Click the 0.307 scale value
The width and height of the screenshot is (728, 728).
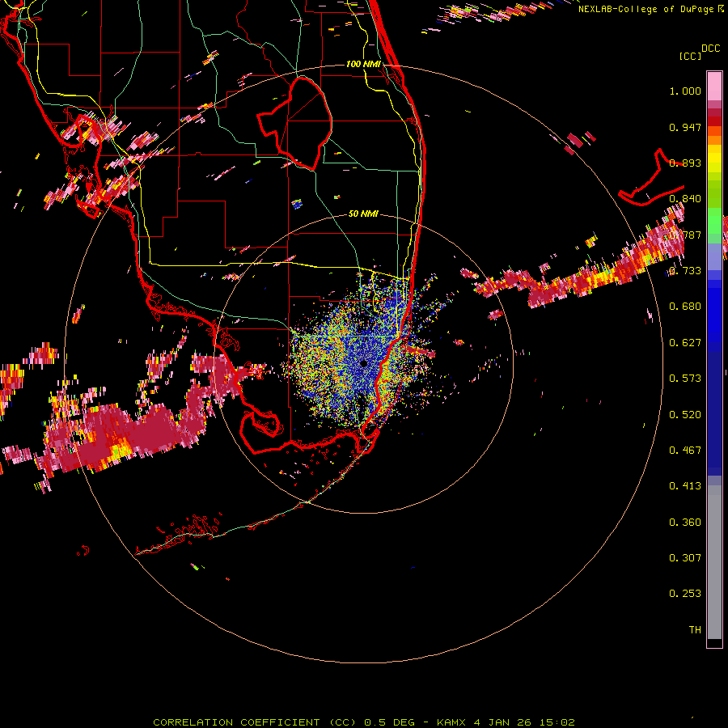click(685, 558)
